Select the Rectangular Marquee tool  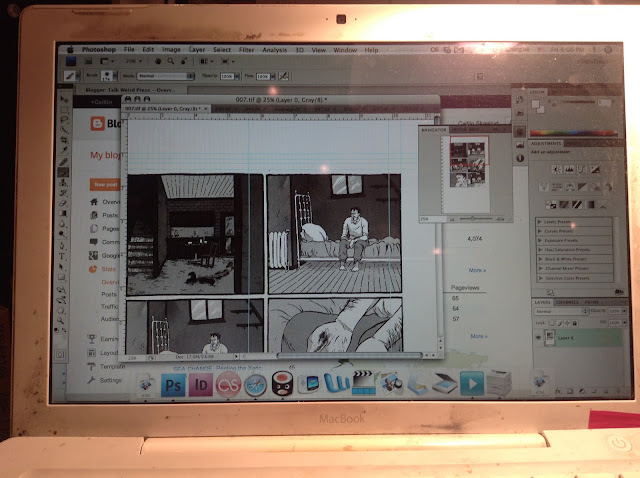tap(64, 109)
